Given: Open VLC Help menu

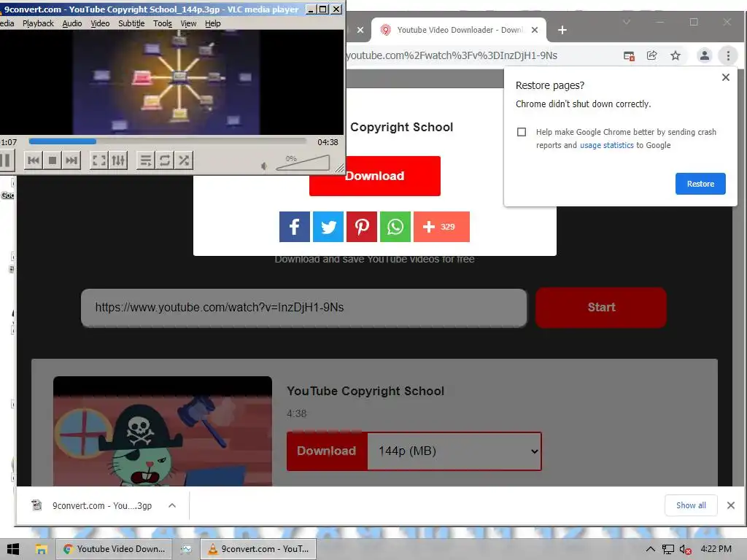Looking at the screenshot, I should pyautogui.click(x=212, y=23).
